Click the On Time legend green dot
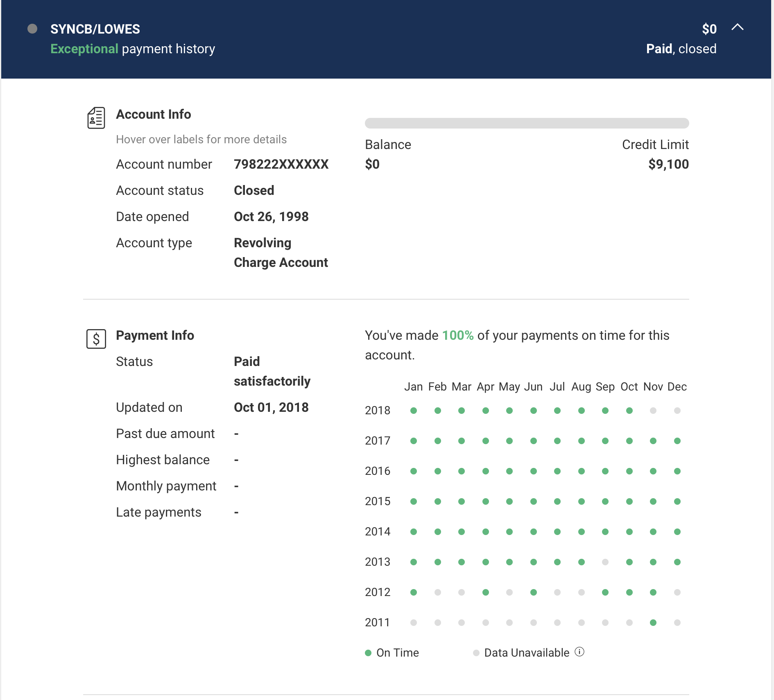Image resolution: width=774 pixels, height=700 pixels. coord(368,653)
